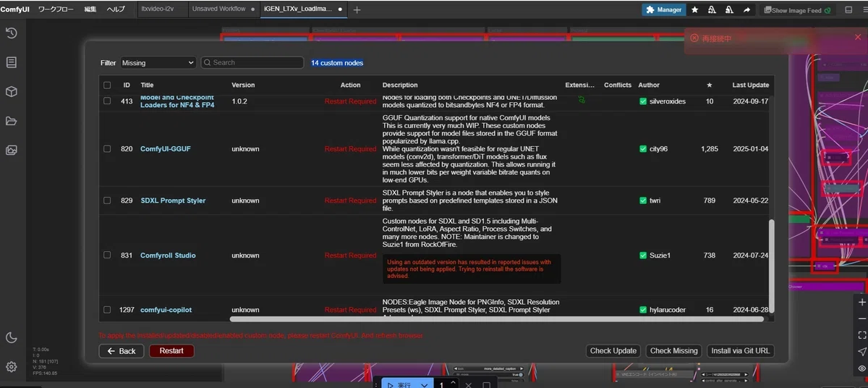The image size is (868, 388).
Task: Sort by the Last Update column header
Action: tap(750, 85)
